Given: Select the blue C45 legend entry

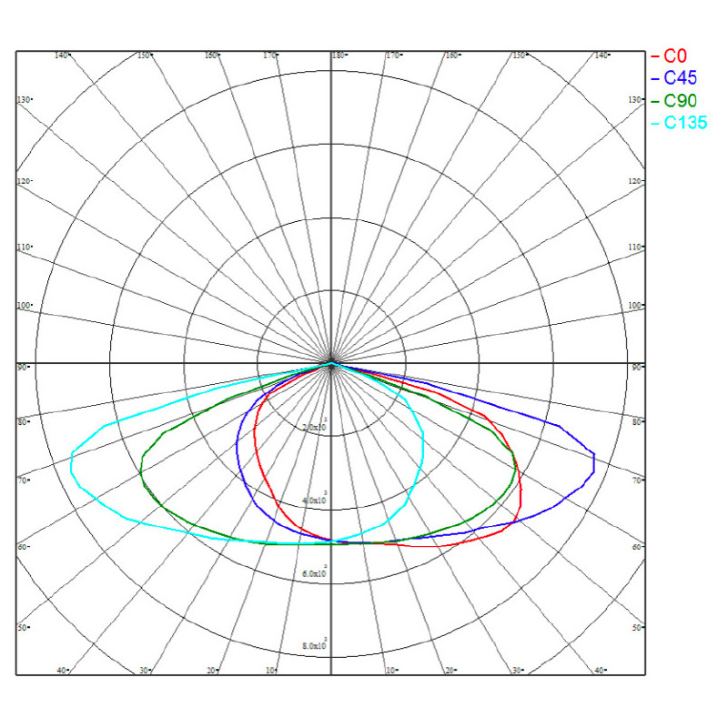Looking at the screenshot, I should coord(674,78).
